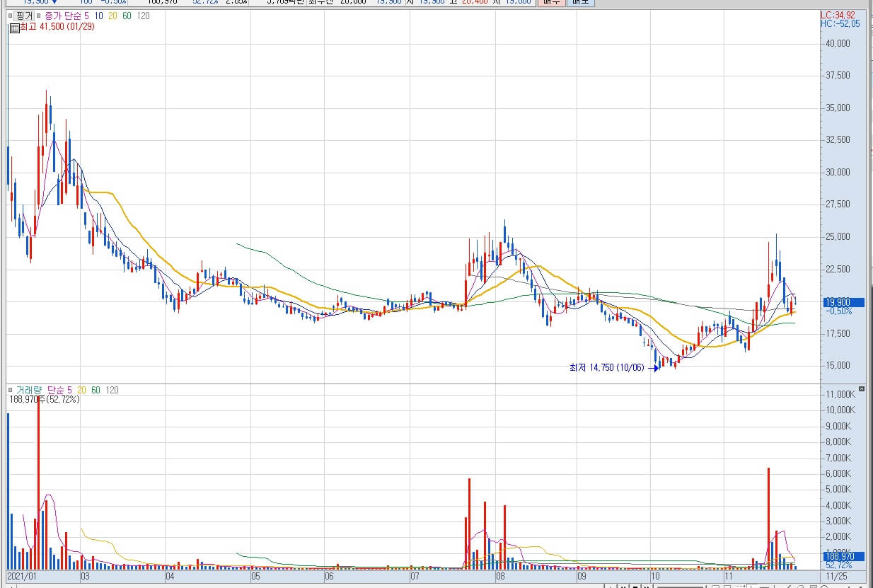Viewport: 873px width, 588px height.
Task: Click the LC:34.92 indicator
Action: (x=838, y=15)
